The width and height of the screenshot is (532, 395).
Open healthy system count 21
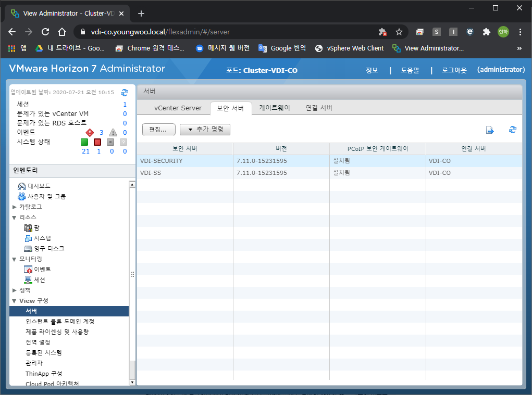[x=85, y=151]
